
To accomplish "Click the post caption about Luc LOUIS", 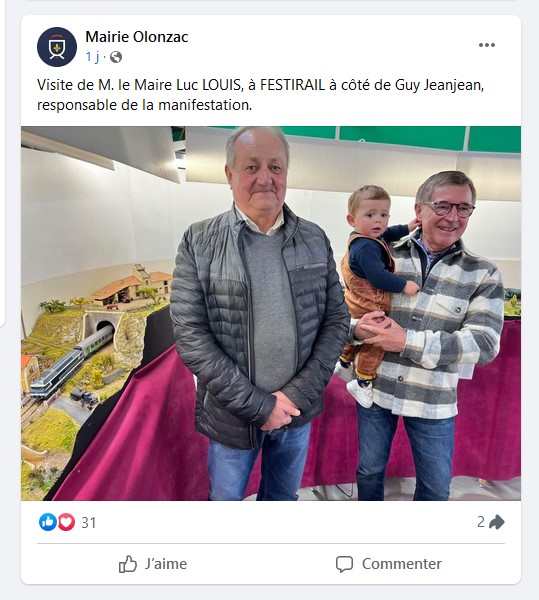I will click(x=260, y=95).
